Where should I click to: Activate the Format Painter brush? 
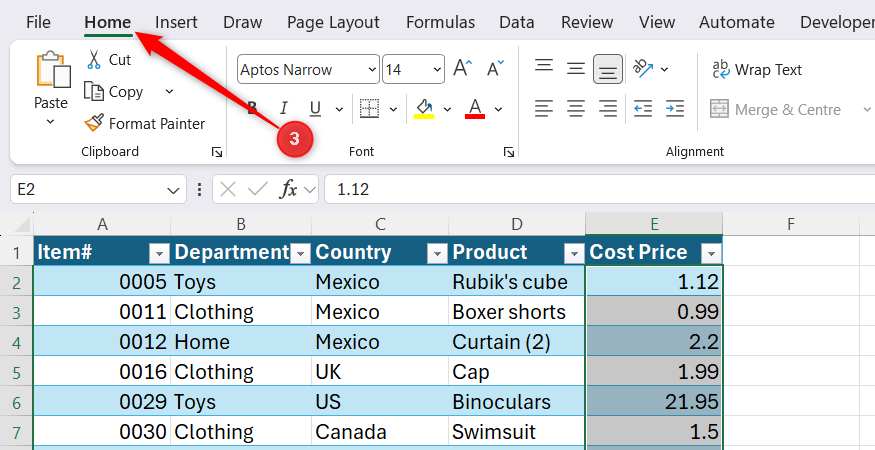tap(145, 123)
